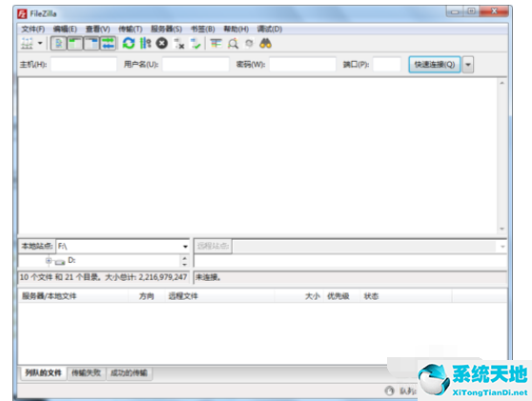This screenshot has height=401, width=532.
Task: Open the 编辑(E) menu
Action: click(65, 29)
